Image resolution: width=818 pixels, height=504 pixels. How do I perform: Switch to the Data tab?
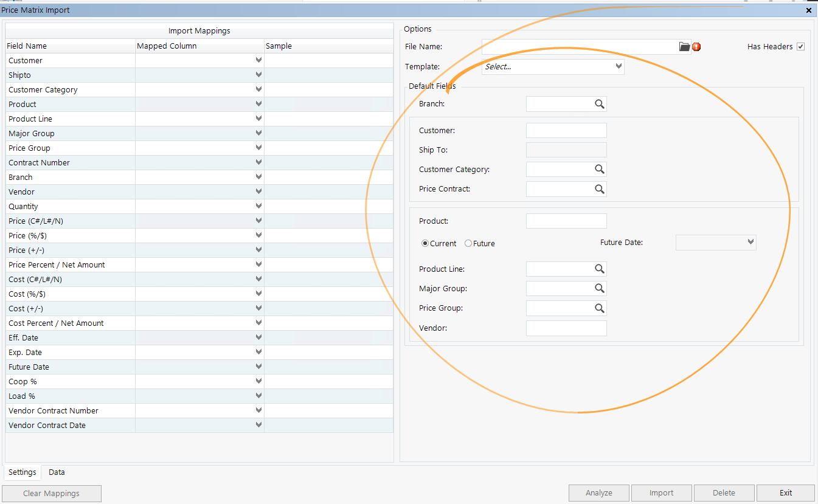pyautogui.click(x=56, y=472)
